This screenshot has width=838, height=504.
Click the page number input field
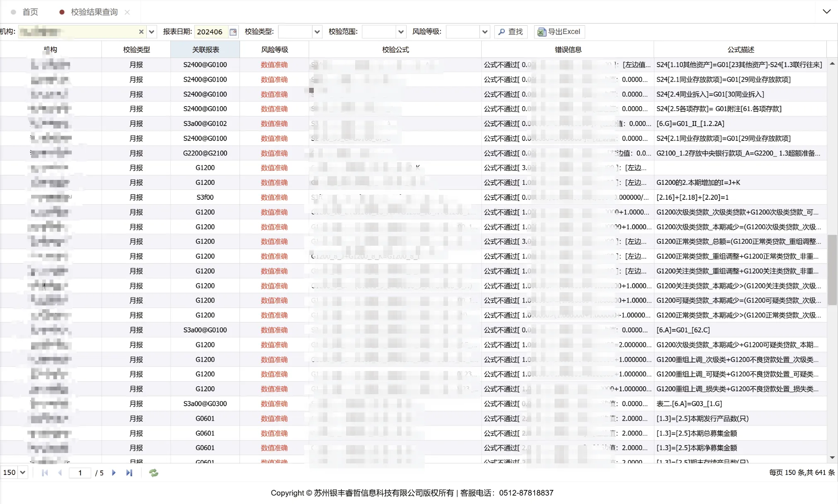pos(80,473)
